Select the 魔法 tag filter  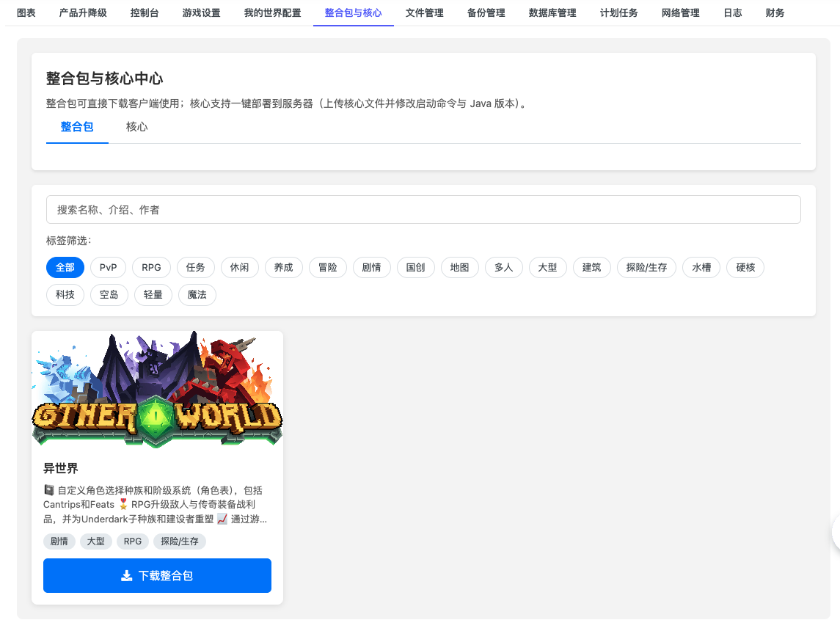tap(197, 295)
